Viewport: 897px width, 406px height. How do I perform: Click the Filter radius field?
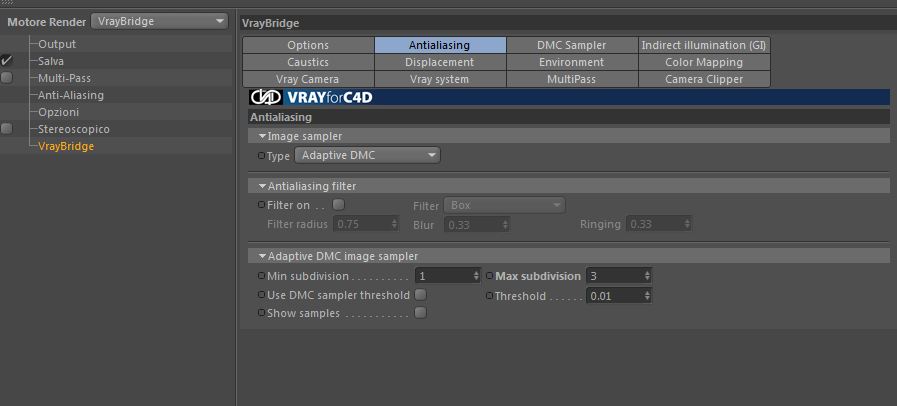362,224
